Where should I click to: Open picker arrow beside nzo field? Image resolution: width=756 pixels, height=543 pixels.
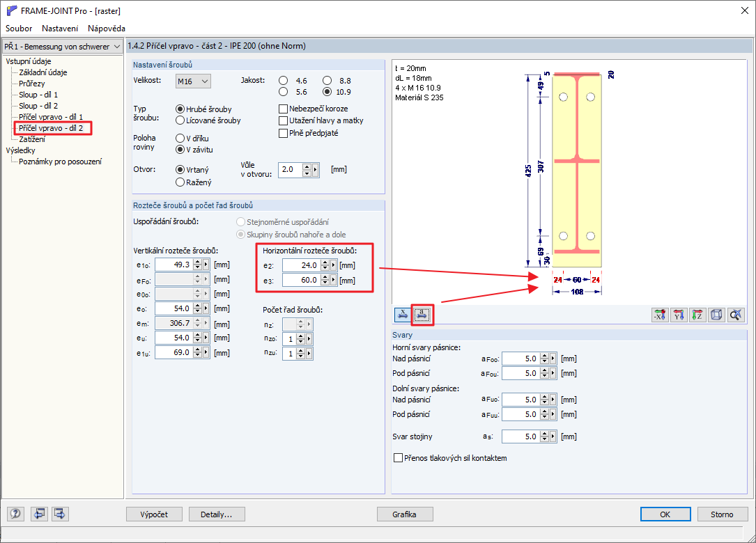point(309,339)
